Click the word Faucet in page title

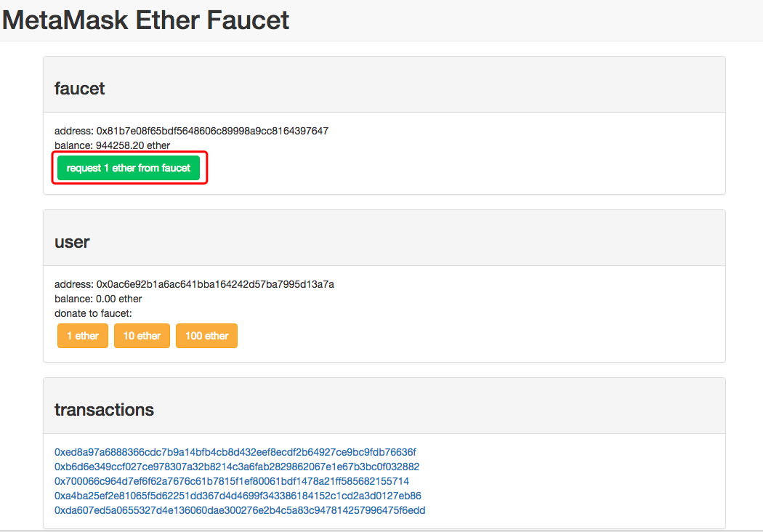point(248,20)
